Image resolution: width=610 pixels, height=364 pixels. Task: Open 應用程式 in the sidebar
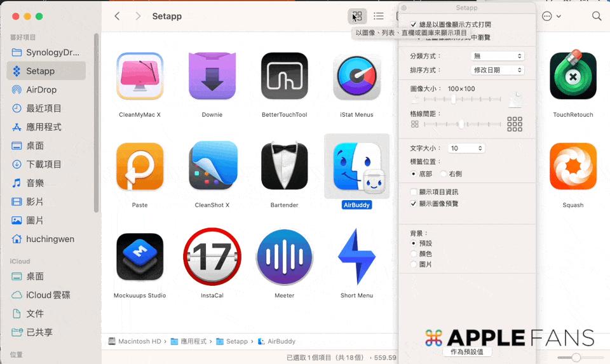coord(46,127)
